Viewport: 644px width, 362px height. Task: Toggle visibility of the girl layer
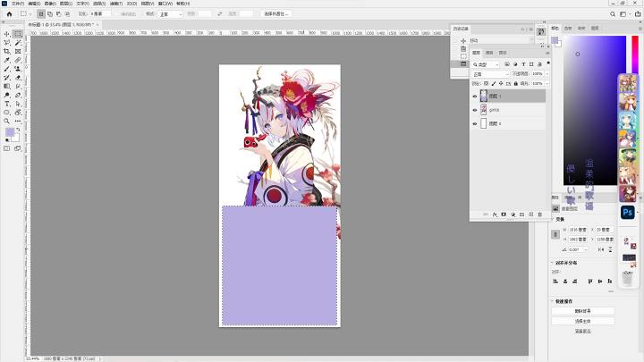pyautogui.click(x=475, y=110)
